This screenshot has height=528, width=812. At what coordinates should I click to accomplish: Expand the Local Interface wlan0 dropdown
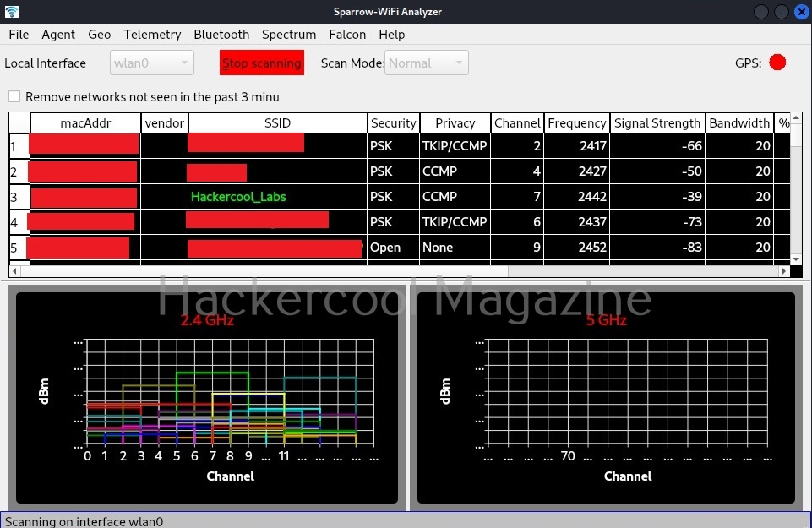click(152, 63)
